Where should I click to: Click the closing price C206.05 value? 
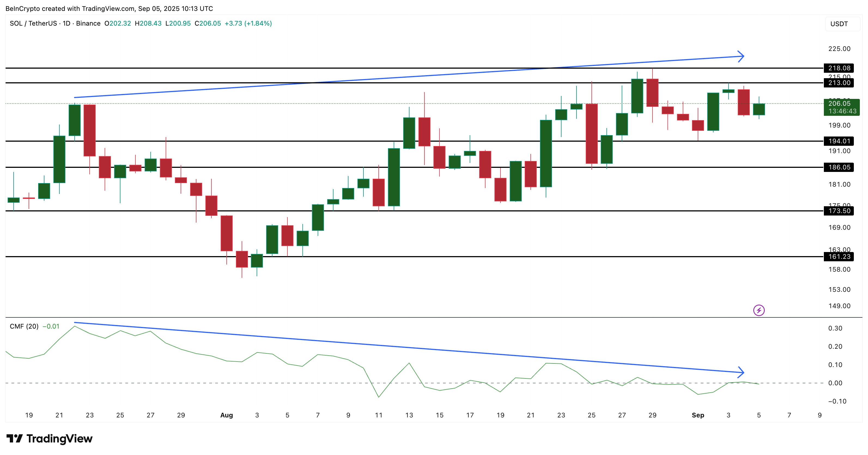208,23
